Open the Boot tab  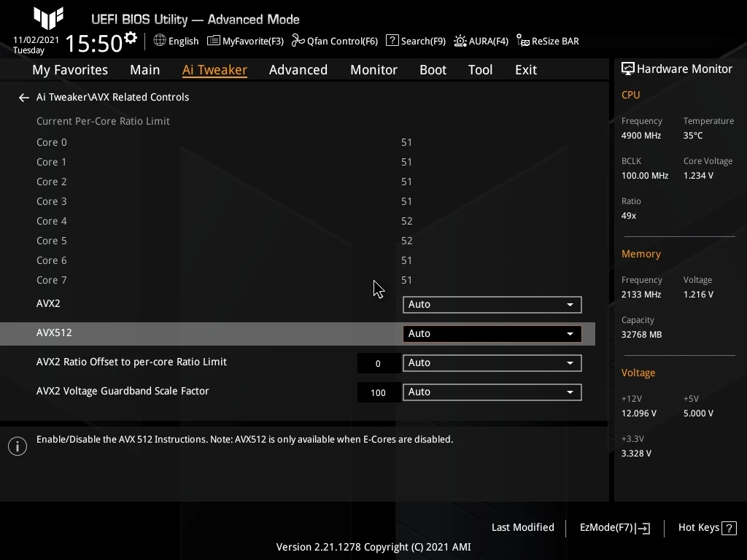(433, 70)
